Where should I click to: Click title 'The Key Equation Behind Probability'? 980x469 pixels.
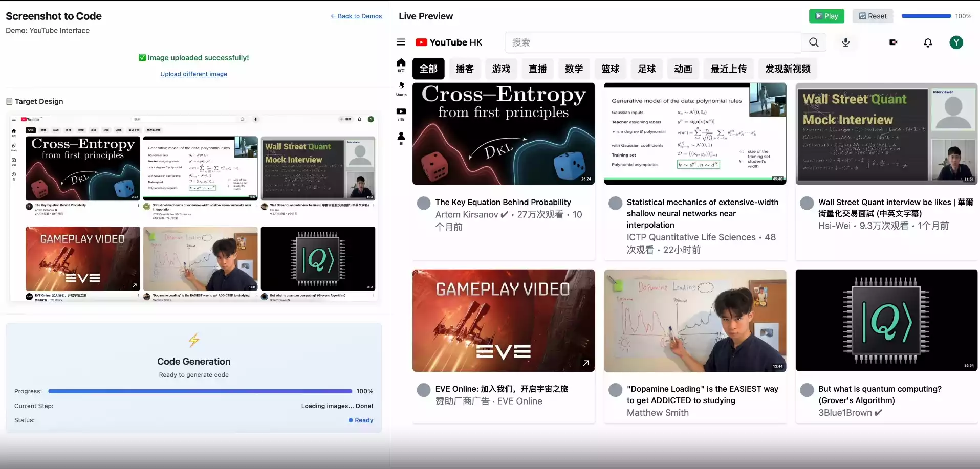tap(503, 203)
